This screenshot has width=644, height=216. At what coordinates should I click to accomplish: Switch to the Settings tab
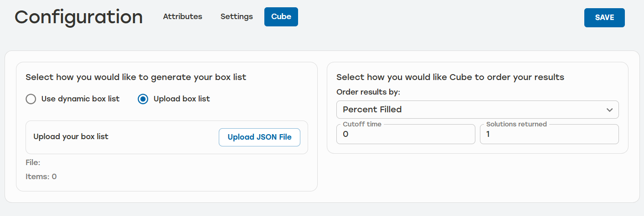237,16
